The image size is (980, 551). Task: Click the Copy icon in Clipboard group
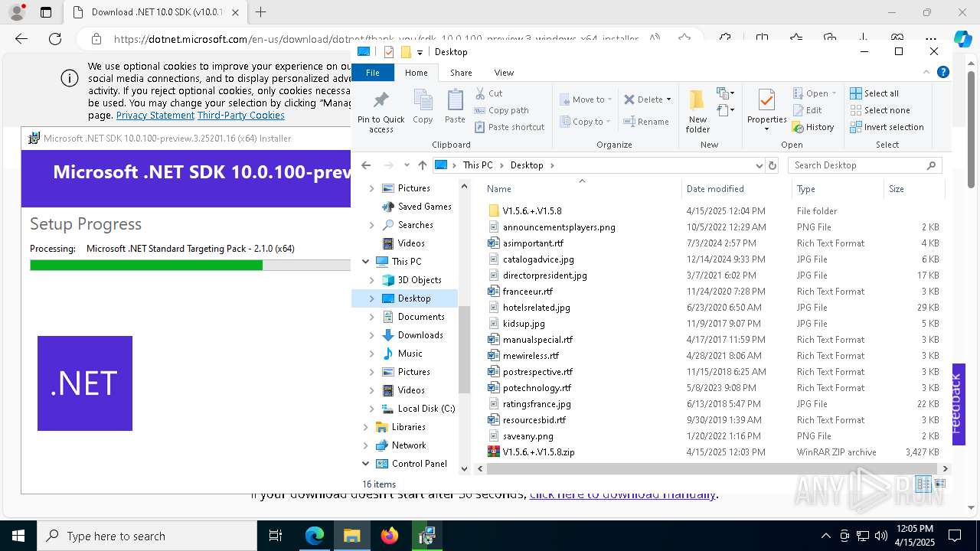(423, 101)
